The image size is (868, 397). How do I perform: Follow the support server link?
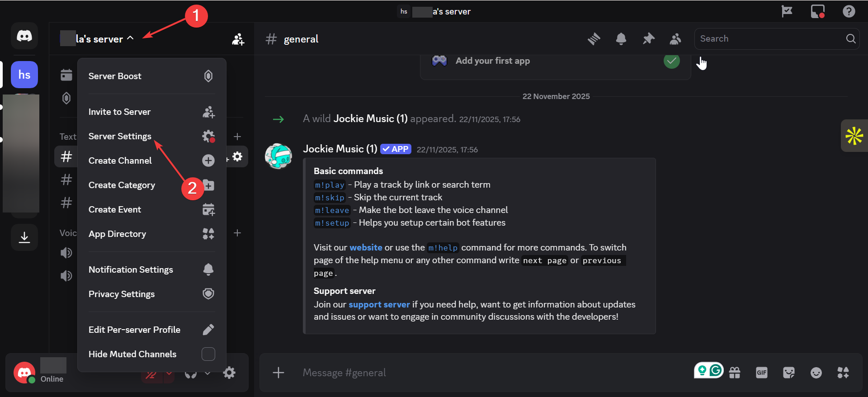[379, 304]
